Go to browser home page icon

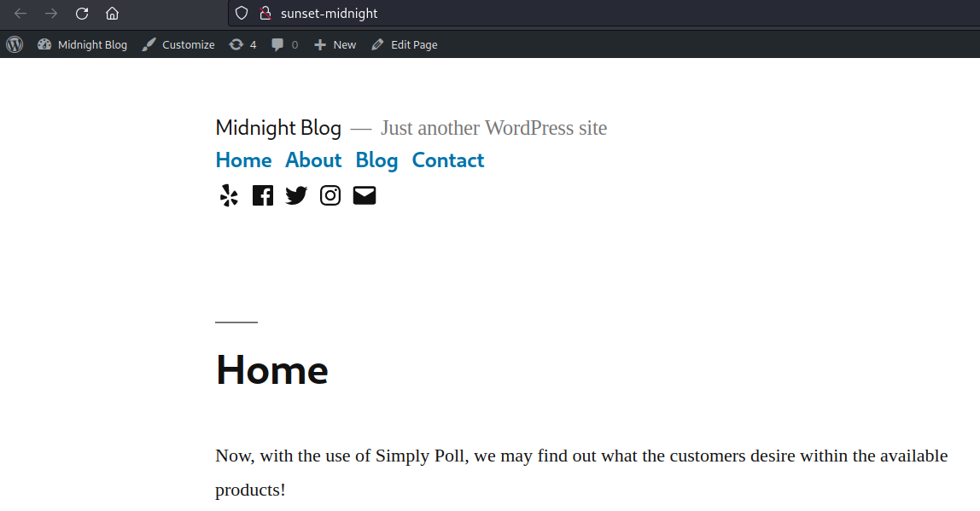click(112, 14)
